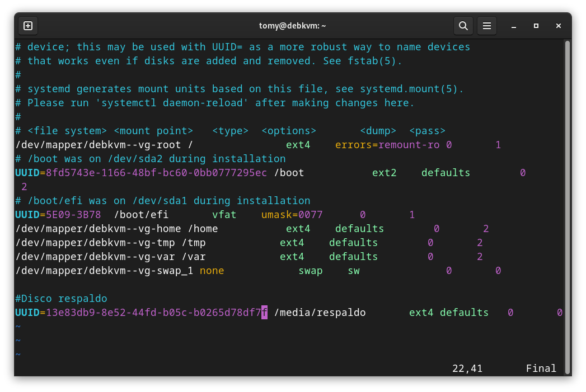Screen dimensions: 586x392
Task: Click the vfat filesystem type
Action: (x=224, y=215)
